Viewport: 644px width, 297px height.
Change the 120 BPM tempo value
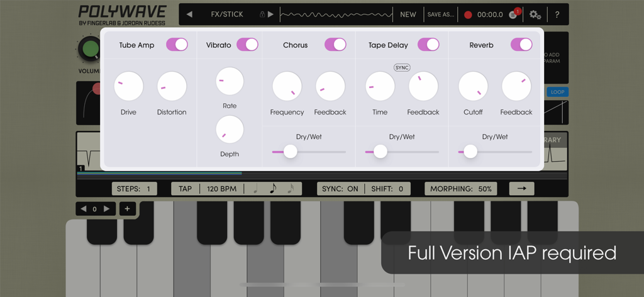(222, 189)
